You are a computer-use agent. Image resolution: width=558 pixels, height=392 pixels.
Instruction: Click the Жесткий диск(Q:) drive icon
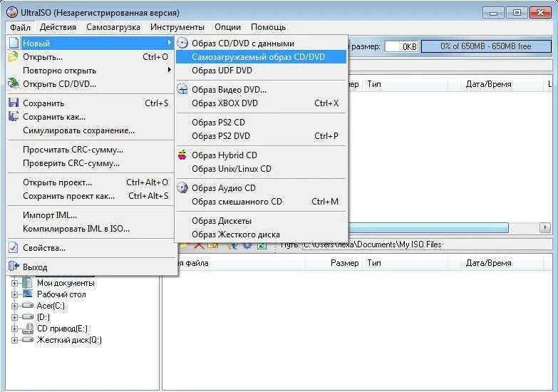pyautogui.click(x=27, y=340)
